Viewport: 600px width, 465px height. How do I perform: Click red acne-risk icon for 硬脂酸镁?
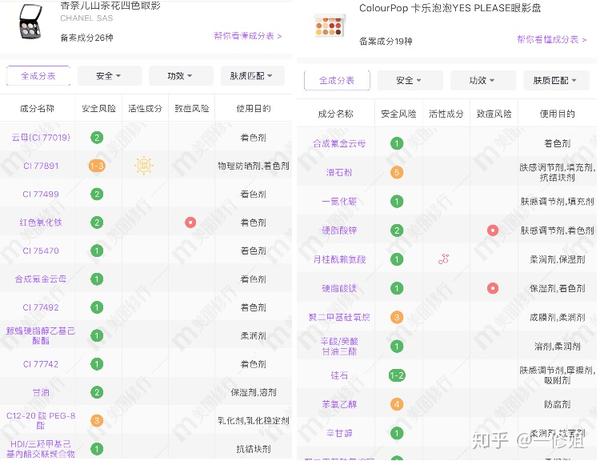pyautogui.click(x=493, y=288)
